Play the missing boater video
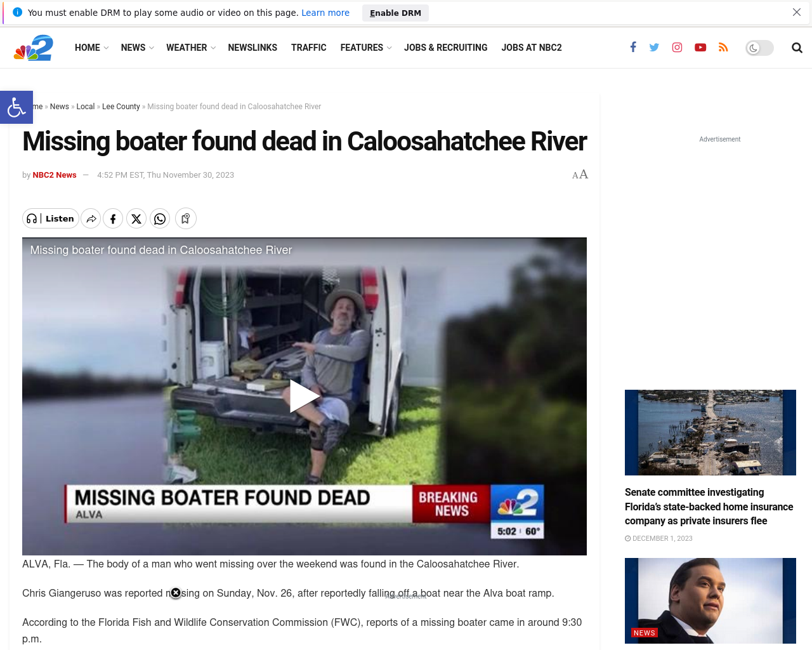The image size is (812, 650). 304,396
